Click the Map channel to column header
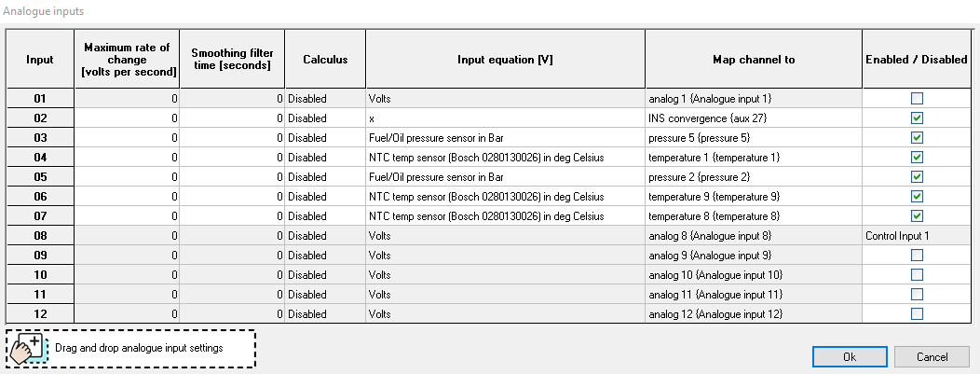This screenshot has width=980, height=374. pyautogui.click(x=753, y=59)
